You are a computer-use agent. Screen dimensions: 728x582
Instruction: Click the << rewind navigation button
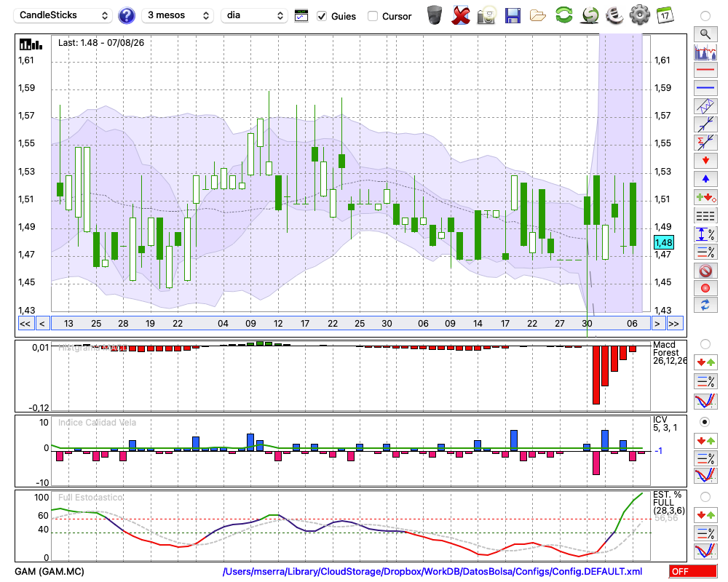coord(25,324)
